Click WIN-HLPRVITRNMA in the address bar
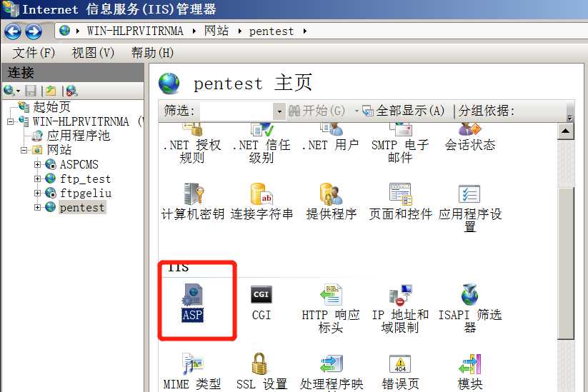This screenshot has height=392, width=588. click(x=135, y=31)
